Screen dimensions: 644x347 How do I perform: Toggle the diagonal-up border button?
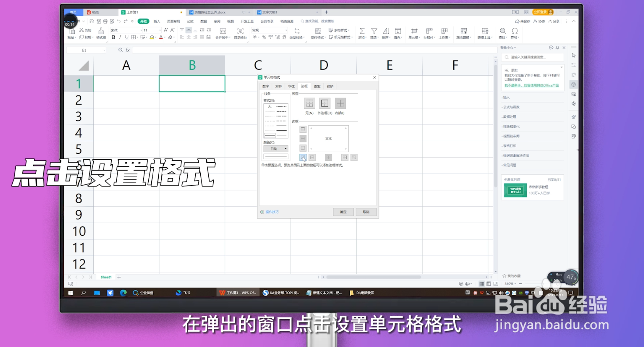tap(303, 157)
